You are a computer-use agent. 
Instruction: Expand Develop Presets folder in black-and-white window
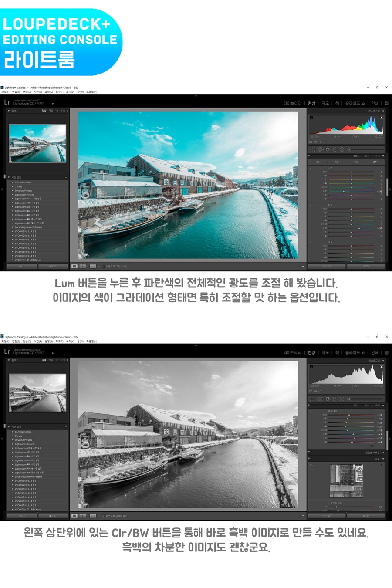(x=13, y=440)
